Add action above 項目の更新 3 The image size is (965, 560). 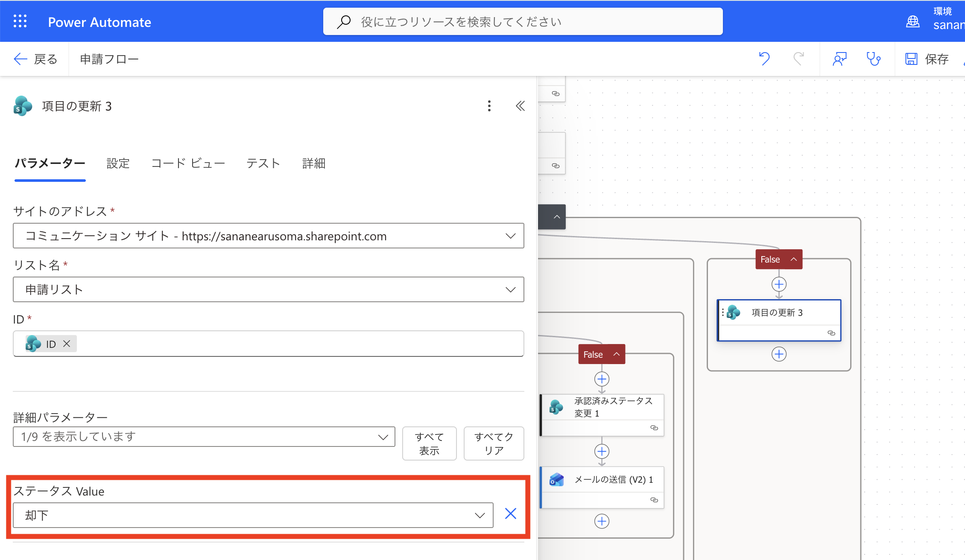click(779, 284)
